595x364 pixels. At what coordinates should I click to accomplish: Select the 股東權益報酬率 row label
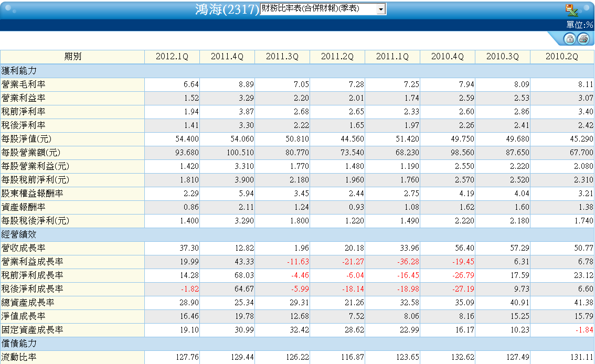(32, 194)
